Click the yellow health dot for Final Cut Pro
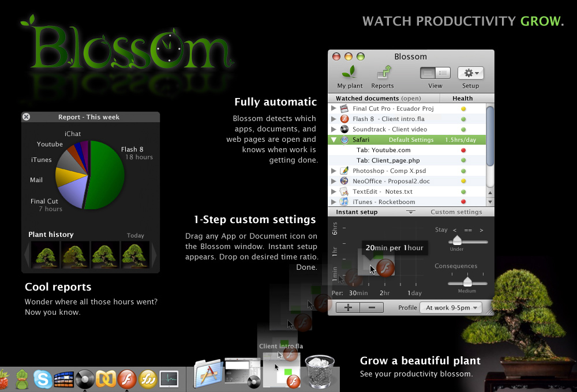The width and height of the screenshot is (577, 392). pos(463,108)
